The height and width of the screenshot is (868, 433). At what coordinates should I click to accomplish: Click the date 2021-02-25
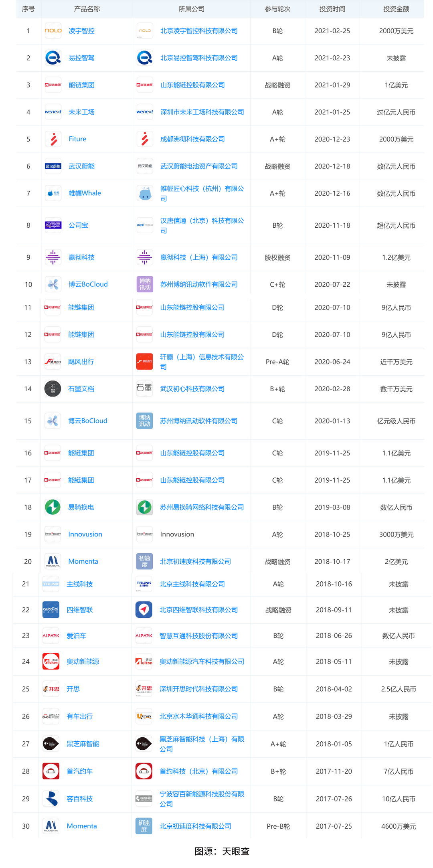click(332, 31)
